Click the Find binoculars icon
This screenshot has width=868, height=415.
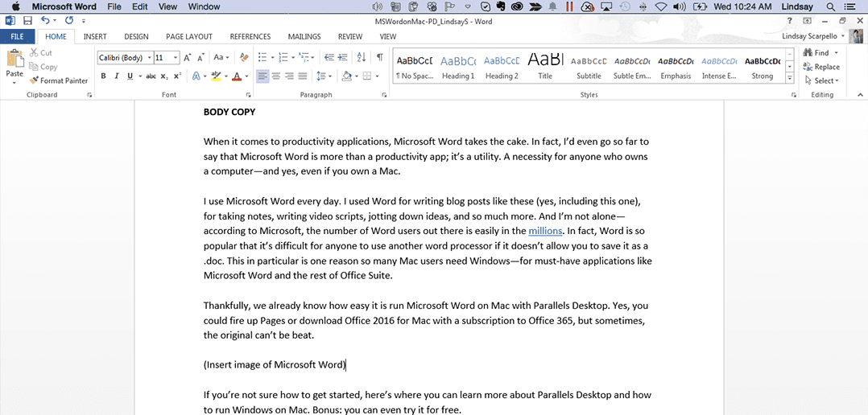(x=808, y=53)
